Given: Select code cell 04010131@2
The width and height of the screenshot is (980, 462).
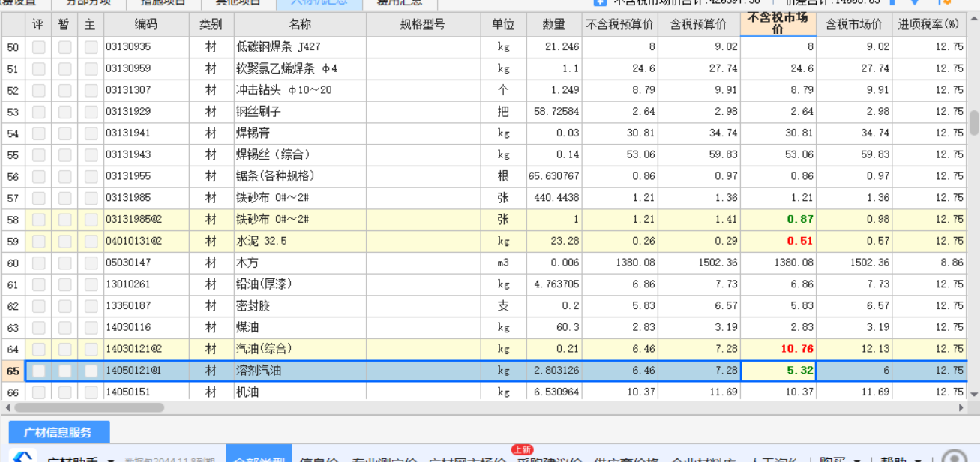Looking at the screenshot, I should pyautogui.click(x=145, y=241).
